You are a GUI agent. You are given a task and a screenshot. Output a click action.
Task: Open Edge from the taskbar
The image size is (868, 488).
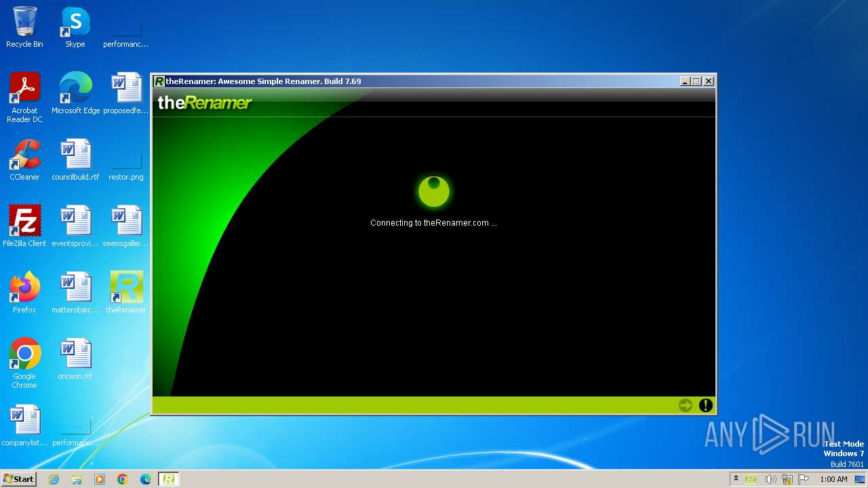[146, 479]
